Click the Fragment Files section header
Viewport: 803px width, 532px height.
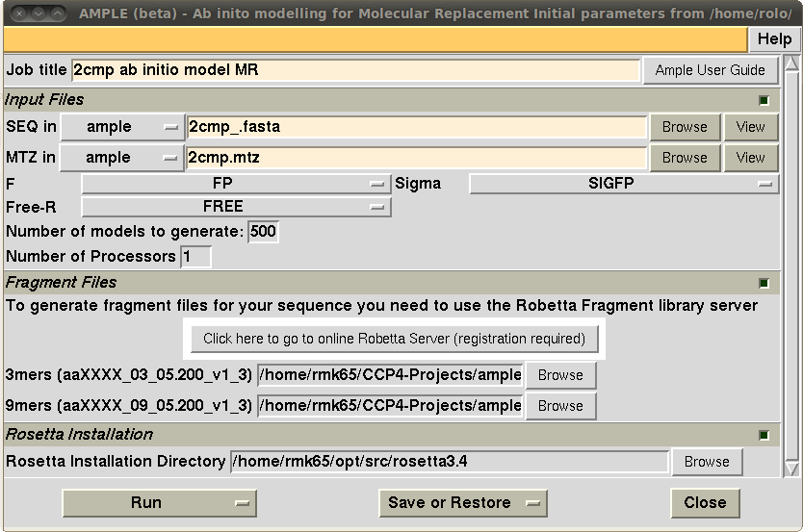click(x=392, y=283)
